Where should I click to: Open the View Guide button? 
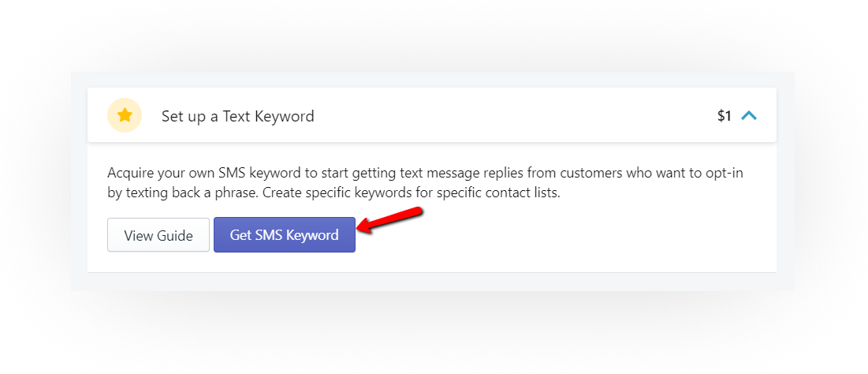[x=158, y=235]
